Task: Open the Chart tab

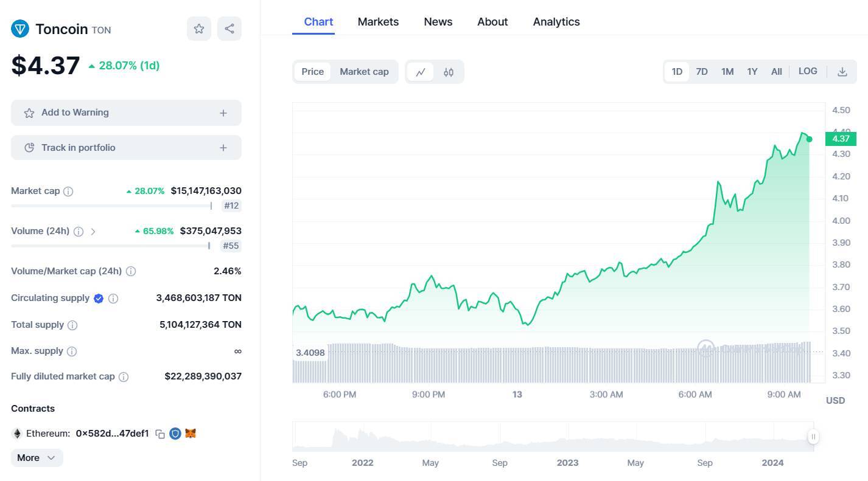Action: [x=318, y=22]
